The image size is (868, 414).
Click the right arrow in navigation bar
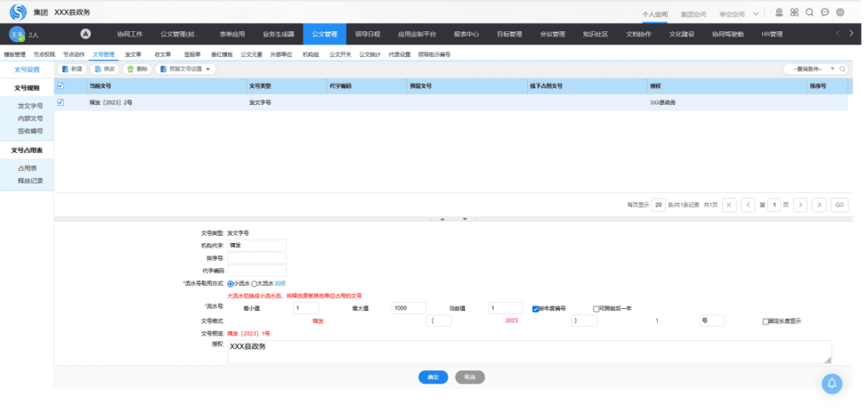click(x=852, y=34)
